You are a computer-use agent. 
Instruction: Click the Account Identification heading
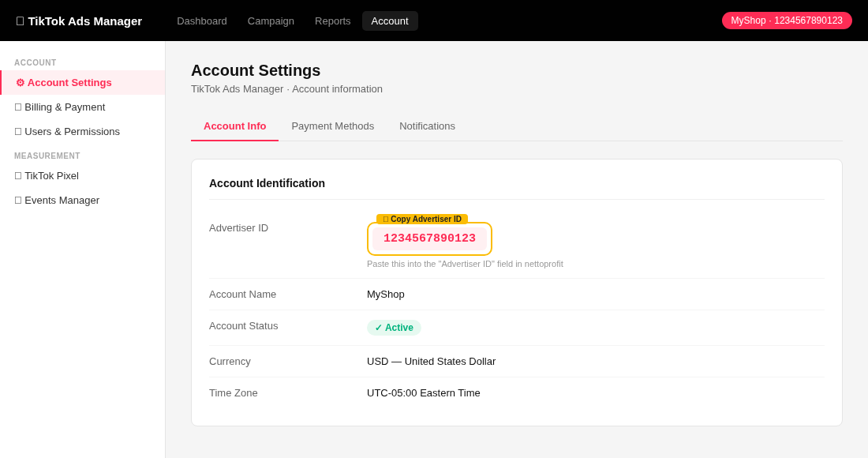click(x=267, y=182)
